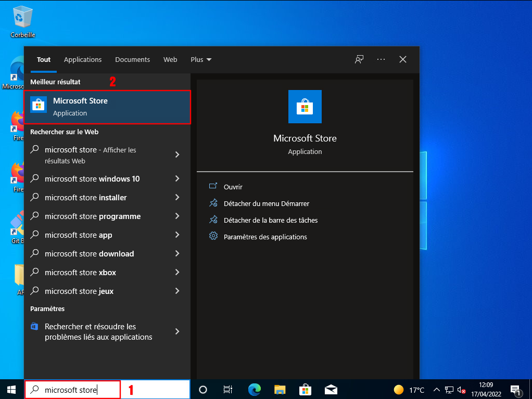This screenshot has height=399, width=532.
Task: Click the feedback icon in search header
Action: tap(359, 59)
